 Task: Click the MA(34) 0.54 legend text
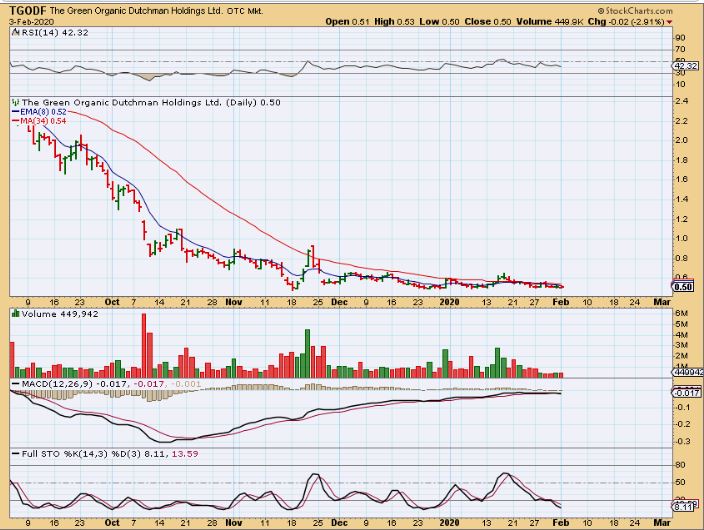(x=44, y=121)
